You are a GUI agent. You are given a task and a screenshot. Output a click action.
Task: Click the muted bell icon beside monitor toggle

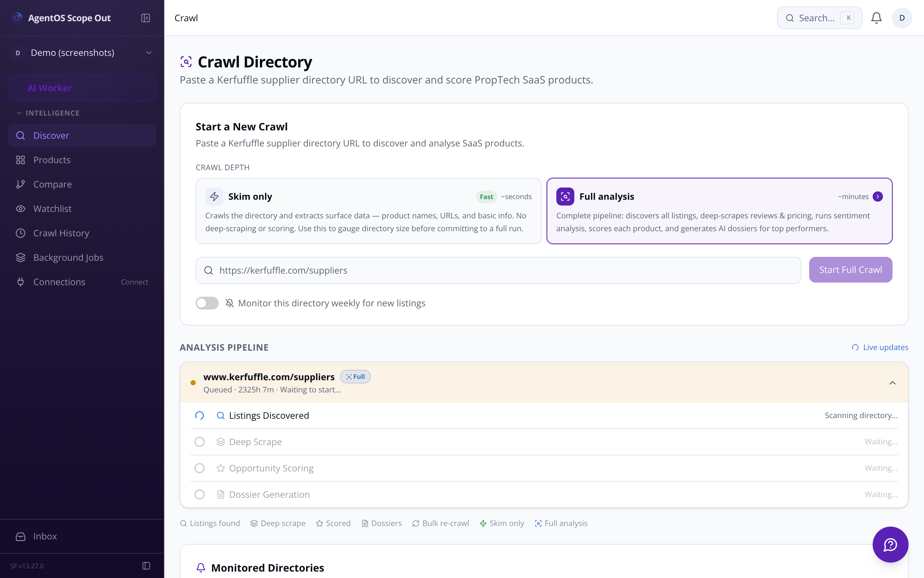pyautogui.click(x=229, y=303)
